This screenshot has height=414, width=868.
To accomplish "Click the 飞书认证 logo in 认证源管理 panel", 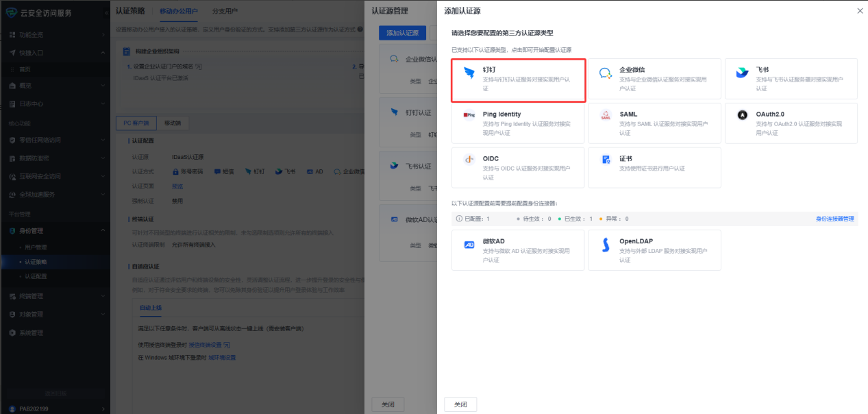I will coord(395,165).
